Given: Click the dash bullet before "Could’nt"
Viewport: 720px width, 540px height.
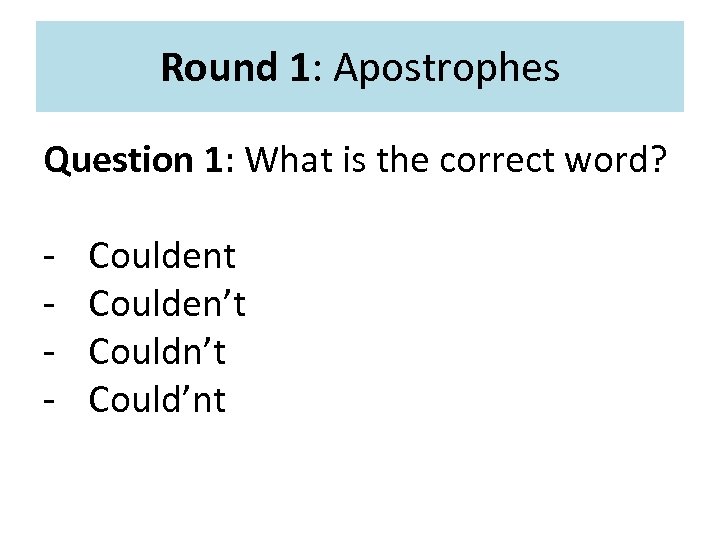Looking at the screenshot, I should click(48, 401).
